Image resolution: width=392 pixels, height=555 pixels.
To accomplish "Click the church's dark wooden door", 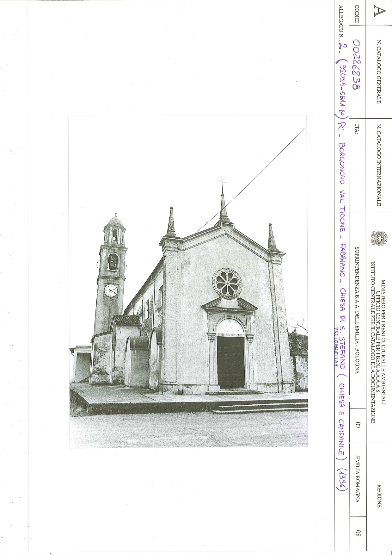I will coord(231,362).
